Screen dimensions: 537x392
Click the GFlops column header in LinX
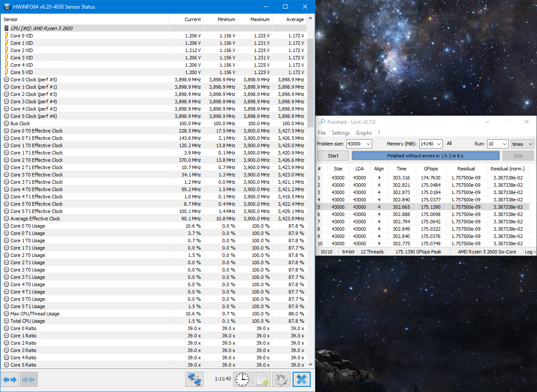point(431,169)
